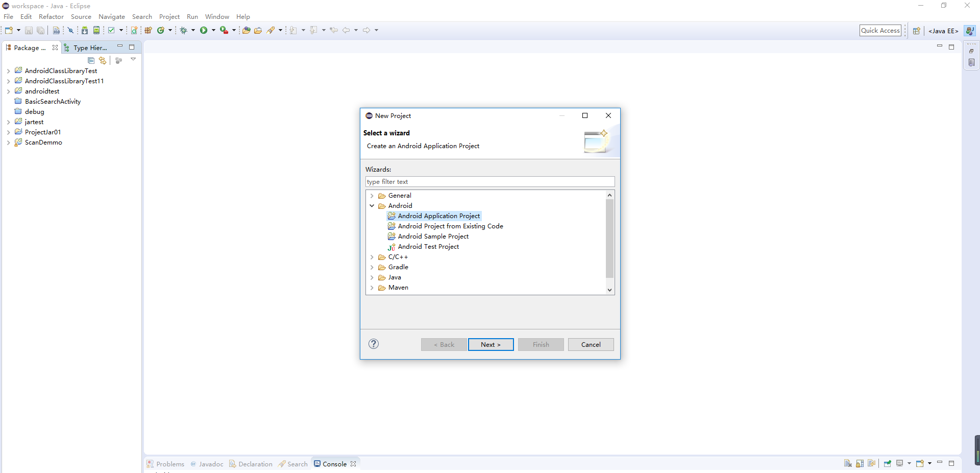The width and height of the screenshot is (980, 473).
Task: Toggle the Java perspective button
Action: point(970,31)
